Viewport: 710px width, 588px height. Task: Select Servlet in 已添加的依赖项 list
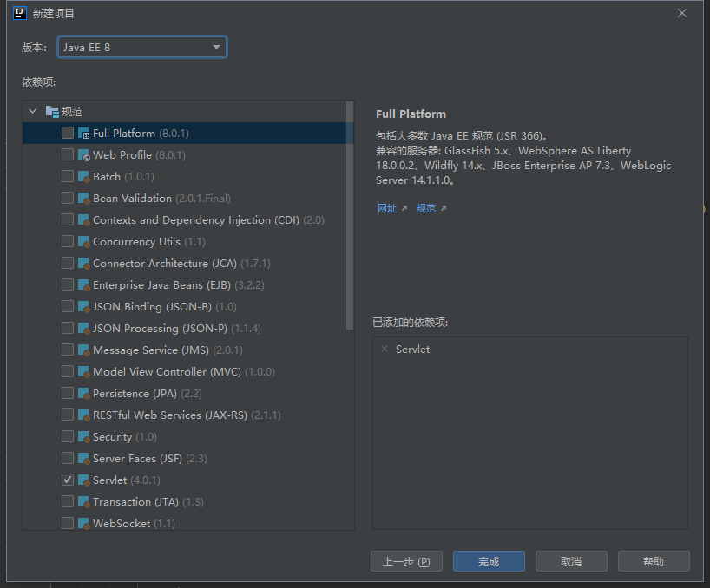coord(412,350)
